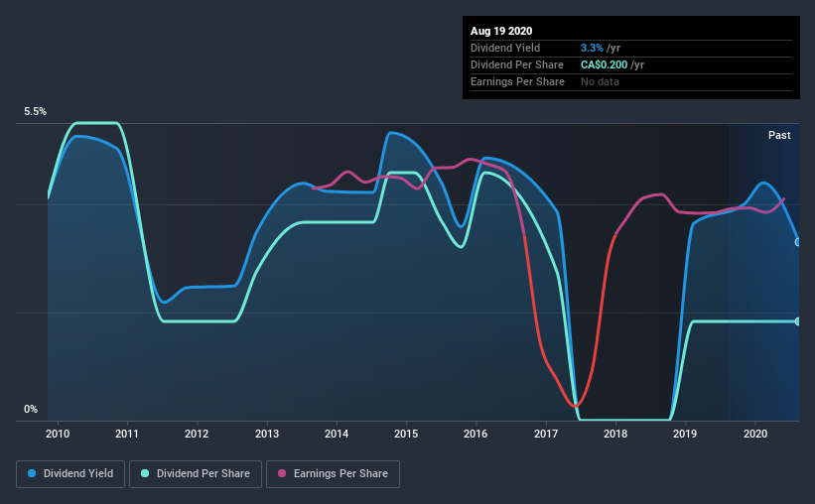Select the 2018 x-axis label
This screenshot has width=815, height=504.
coord(615,434)
